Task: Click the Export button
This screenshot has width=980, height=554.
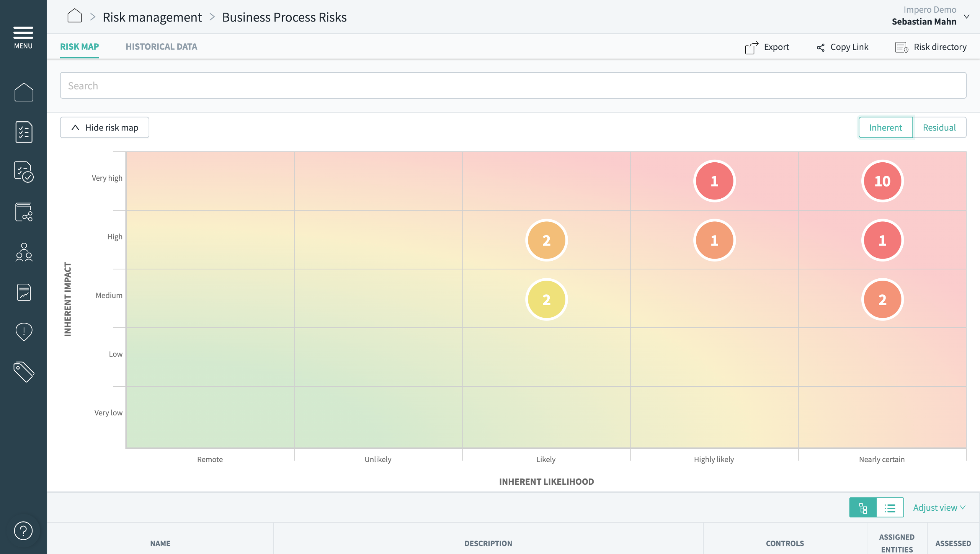Action: click(x=767, y=47)
